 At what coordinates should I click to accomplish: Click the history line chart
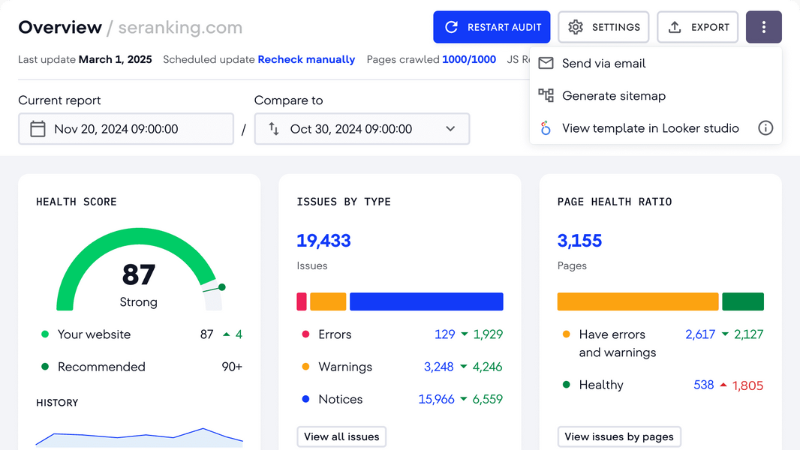tap(139, 437)
